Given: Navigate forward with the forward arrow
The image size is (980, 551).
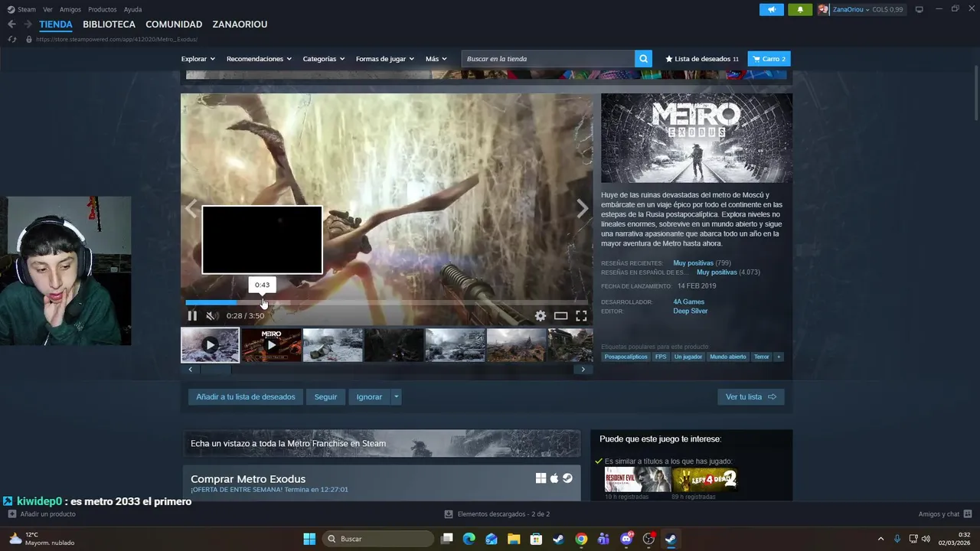Looking at the screenshot, I should coord(28,24).
